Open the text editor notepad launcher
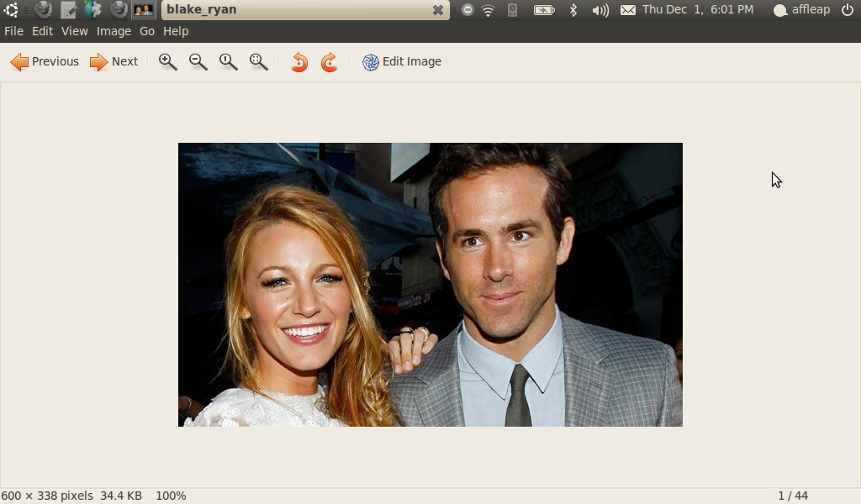The width and height of the screenshot is (861, 504). [x=68, y=9]
